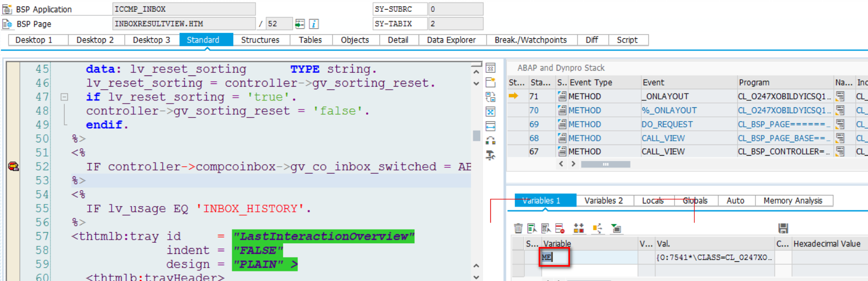Open the Tables tab
The height and width of the screenshot is (281, 868).
pos(310,40)
